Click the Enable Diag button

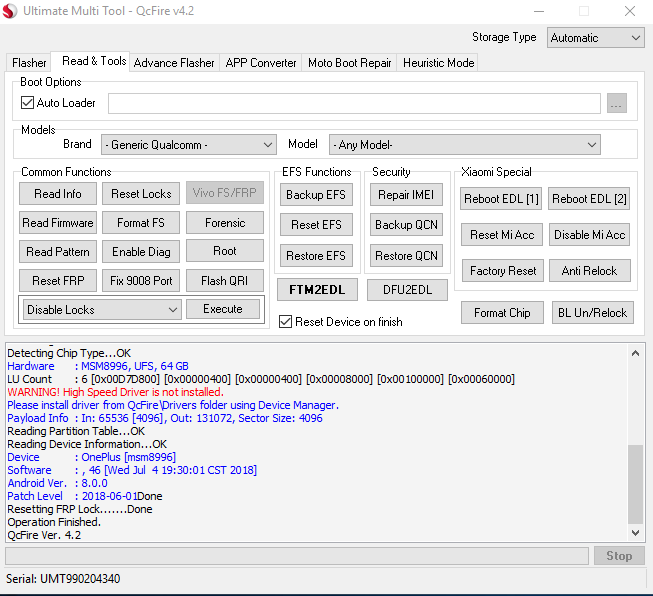click(141, 252)
